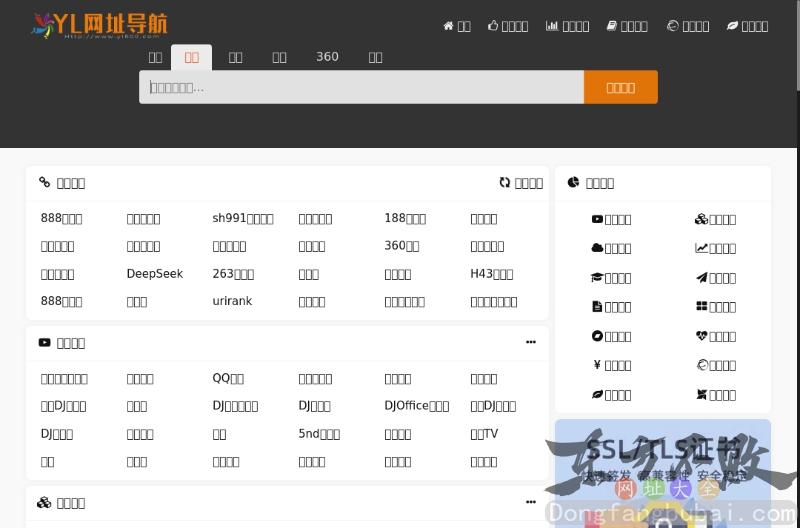Open the 360 link in the first panel

pyautogui.click(x=402, y=246)
